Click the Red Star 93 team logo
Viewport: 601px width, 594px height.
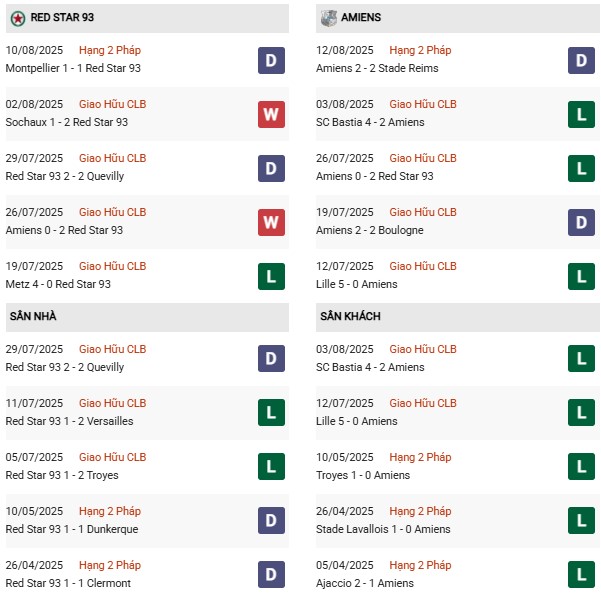pos(17,18)
